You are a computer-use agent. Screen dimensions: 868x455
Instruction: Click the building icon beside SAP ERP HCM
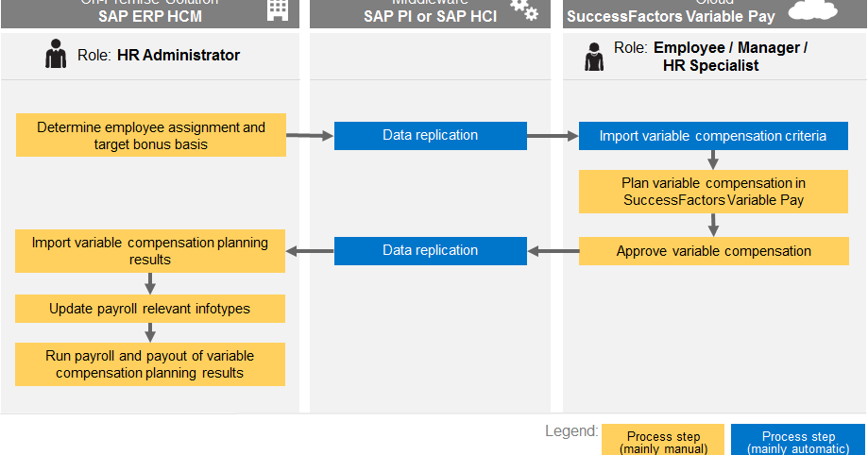[x=278, y=9]
